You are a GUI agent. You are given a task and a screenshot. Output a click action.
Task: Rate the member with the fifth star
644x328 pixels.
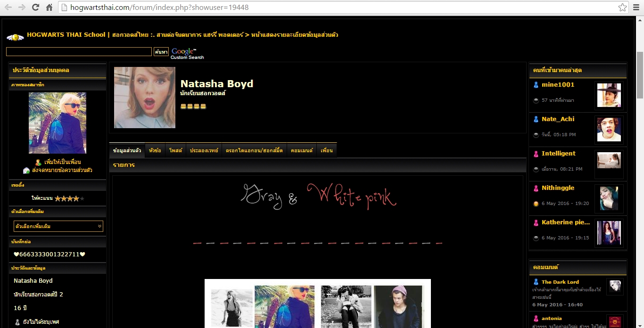[x=82, y=198]
